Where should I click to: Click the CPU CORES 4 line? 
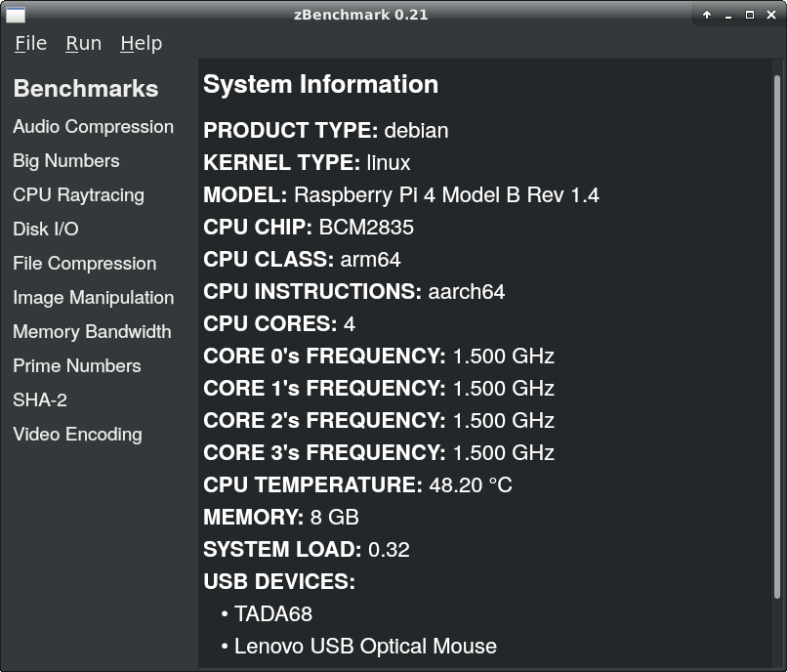(x=279, y=323)
